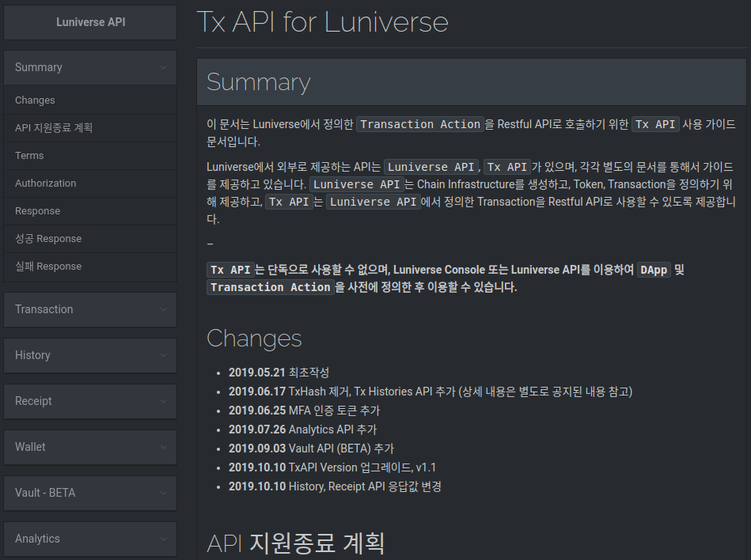This screenshot has width=751, height=560.
Task: Go to Authorization in sidebar
Action: [90, 184]
